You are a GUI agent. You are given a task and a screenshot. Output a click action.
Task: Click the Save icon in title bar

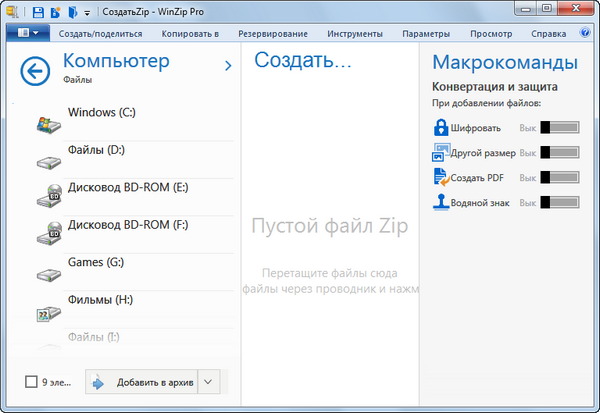(x=38, y=12)
